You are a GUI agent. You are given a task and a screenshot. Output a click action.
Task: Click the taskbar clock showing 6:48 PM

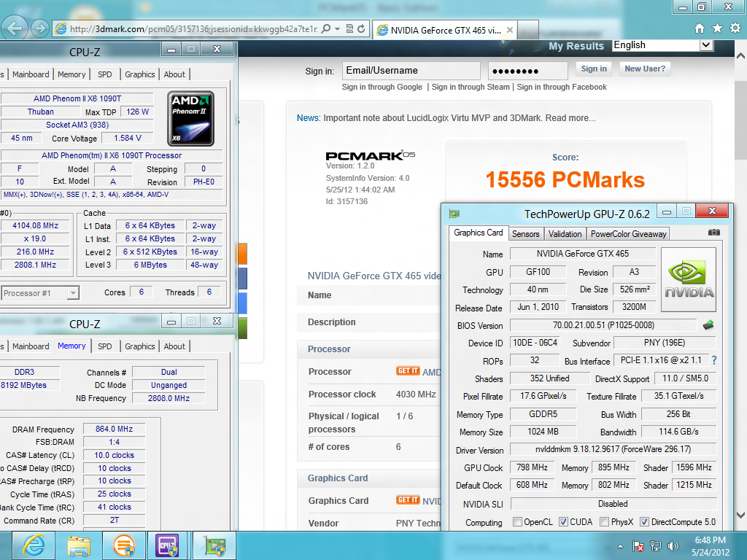click(x=710, y=546)
